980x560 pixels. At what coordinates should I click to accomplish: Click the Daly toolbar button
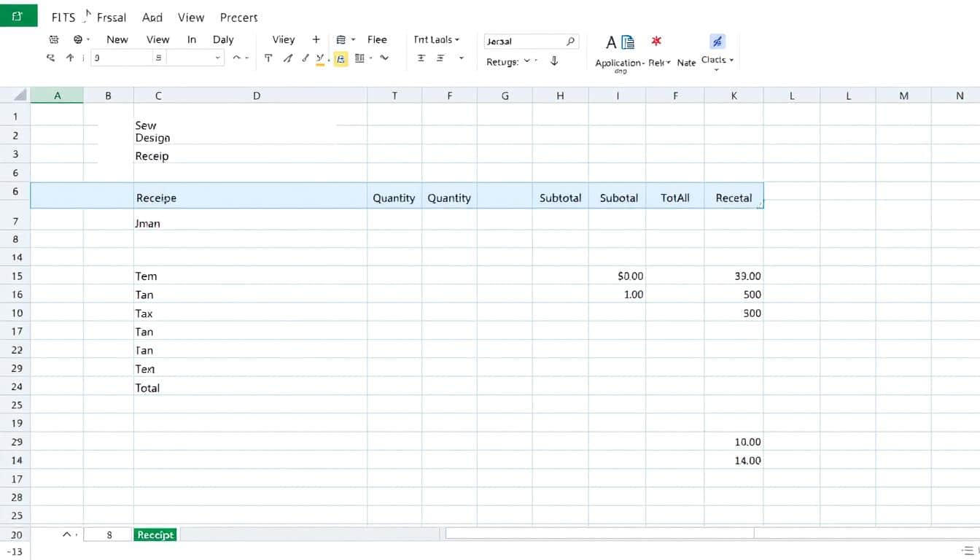(223, 39)
